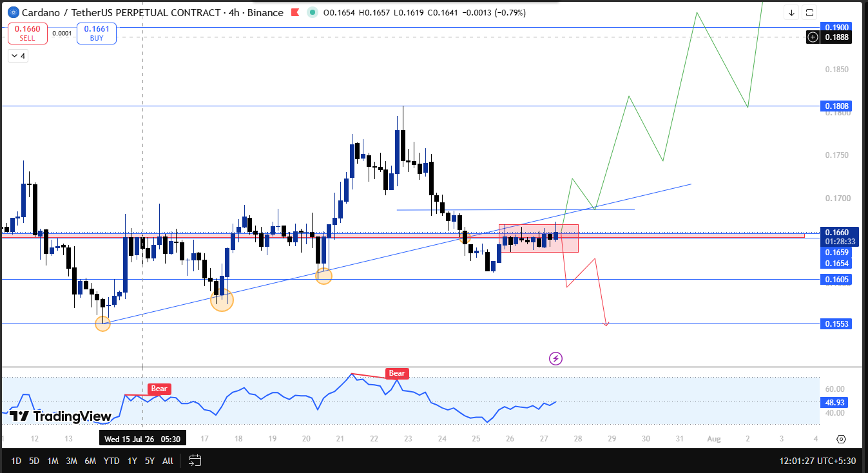Click the 0.0001 spread value

point(62,34)
